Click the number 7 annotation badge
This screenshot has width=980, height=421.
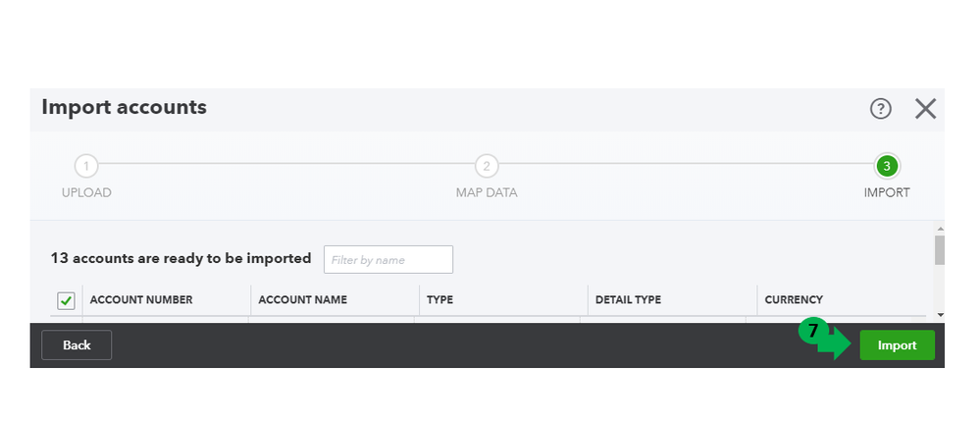[811, 332]
